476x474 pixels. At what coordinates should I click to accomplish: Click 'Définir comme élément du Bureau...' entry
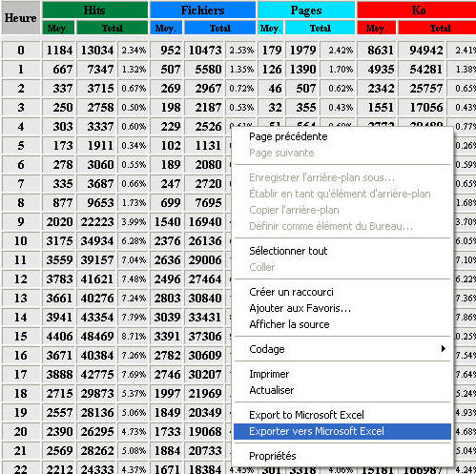click(342, 226)
